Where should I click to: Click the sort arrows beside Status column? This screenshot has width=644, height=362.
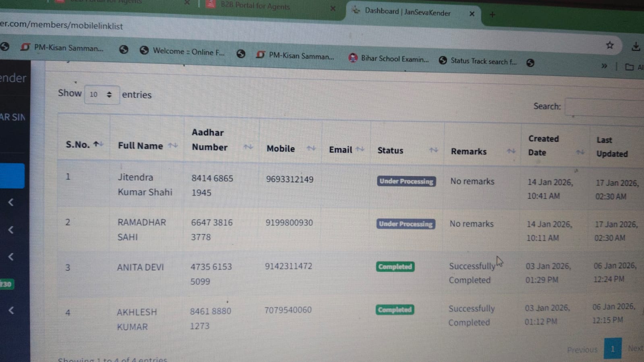click(433, 150)
